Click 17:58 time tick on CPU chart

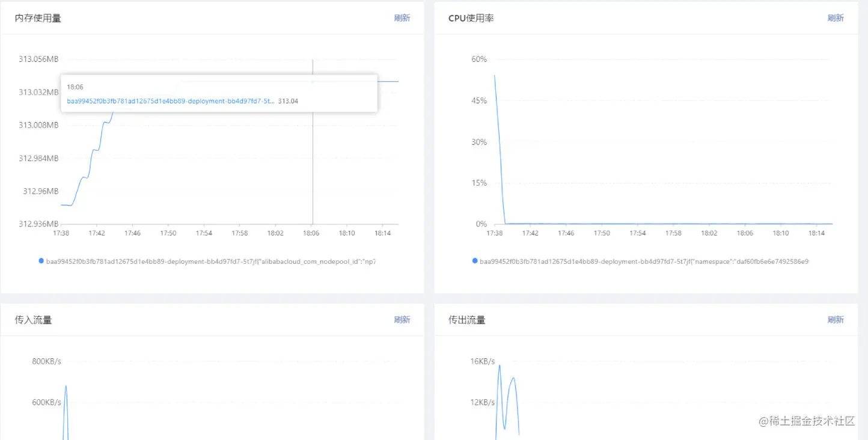[x=673, y=233]
